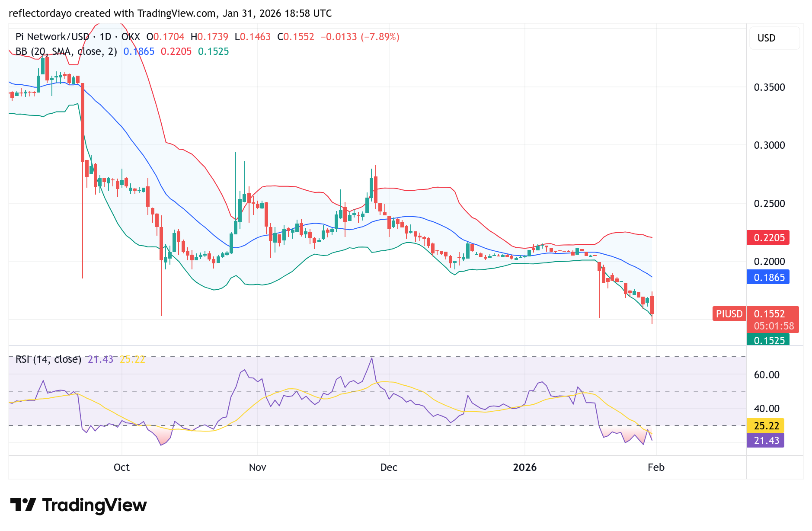This screenshot has width=812, height=531.
Task: Click the 2026 label on time axis
Action: tap(524, 467)
